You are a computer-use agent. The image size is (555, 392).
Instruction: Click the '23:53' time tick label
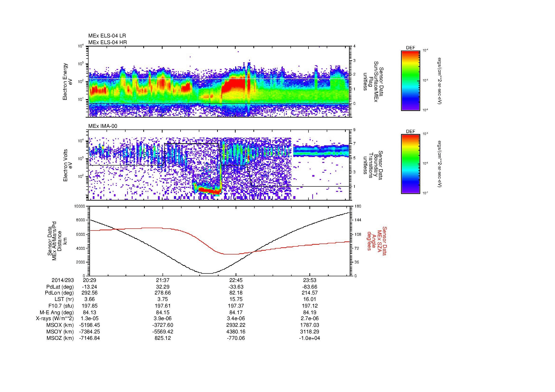(x=310, y=280)
